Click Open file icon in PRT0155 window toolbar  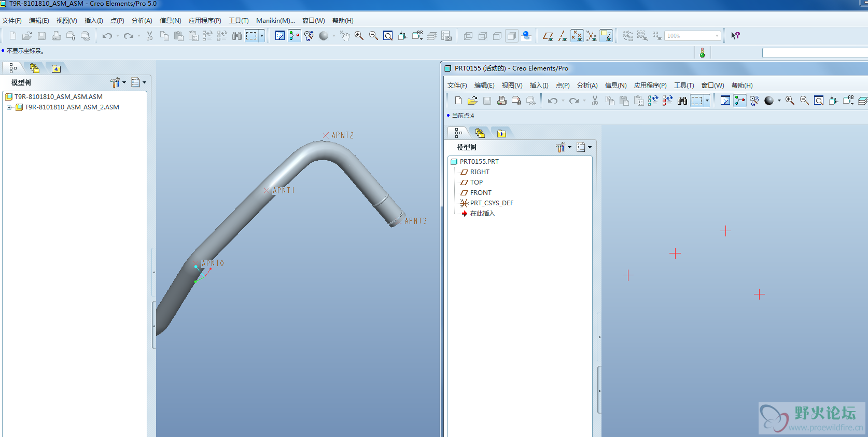[472, 101]
